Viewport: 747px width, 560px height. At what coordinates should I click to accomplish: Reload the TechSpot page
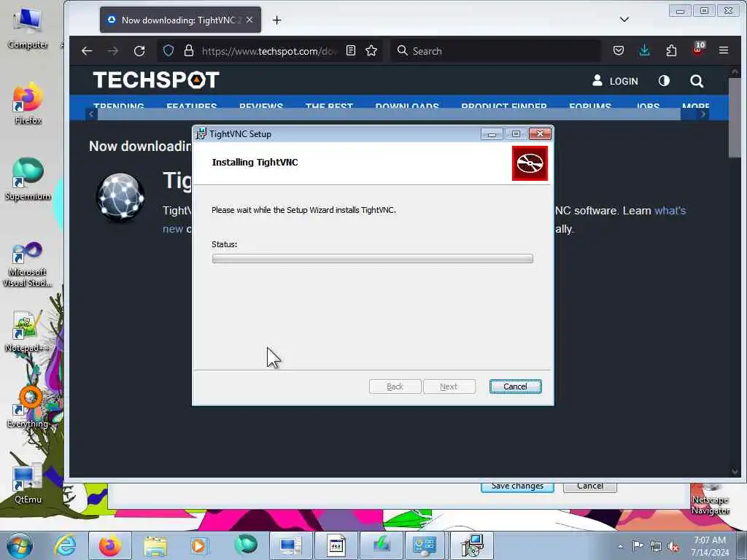[x=139, y=51]
